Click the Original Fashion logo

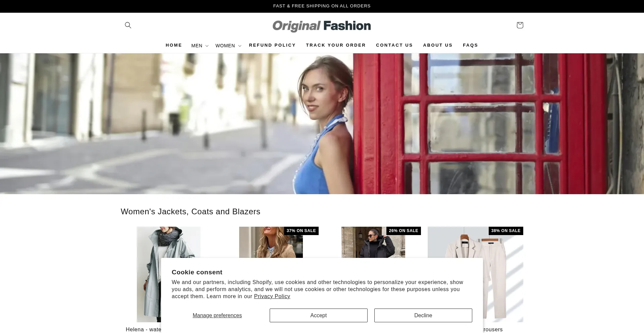(322, 26)
